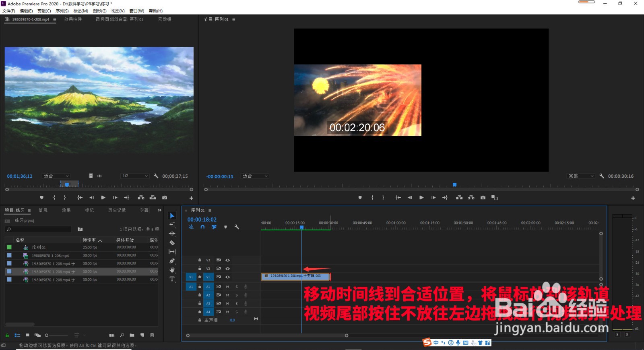
Task: Open the 序列(S) menu
Action: pos(62,11)
